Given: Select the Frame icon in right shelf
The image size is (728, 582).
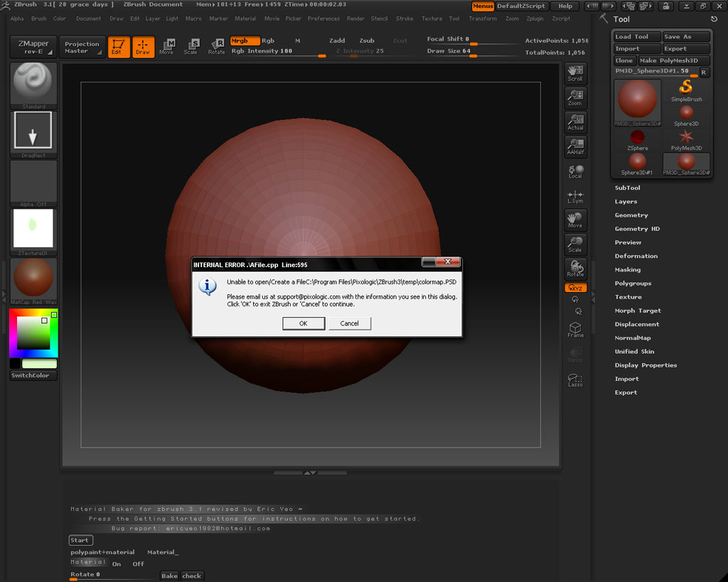Looking at the screenshot, I should pyautogui.click(x=575, y=330).
